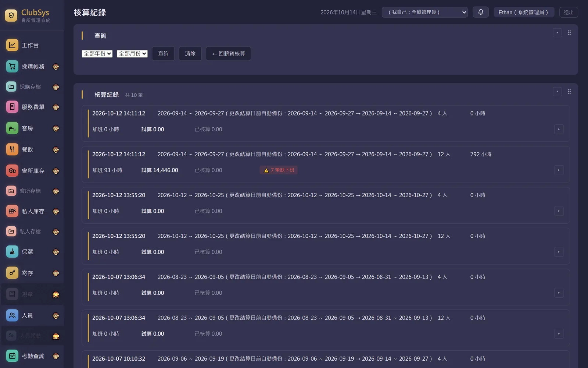
Task: Toggle monkey icon beside 採購帳務
Action: pyautogui.click(x=56, y=67)
